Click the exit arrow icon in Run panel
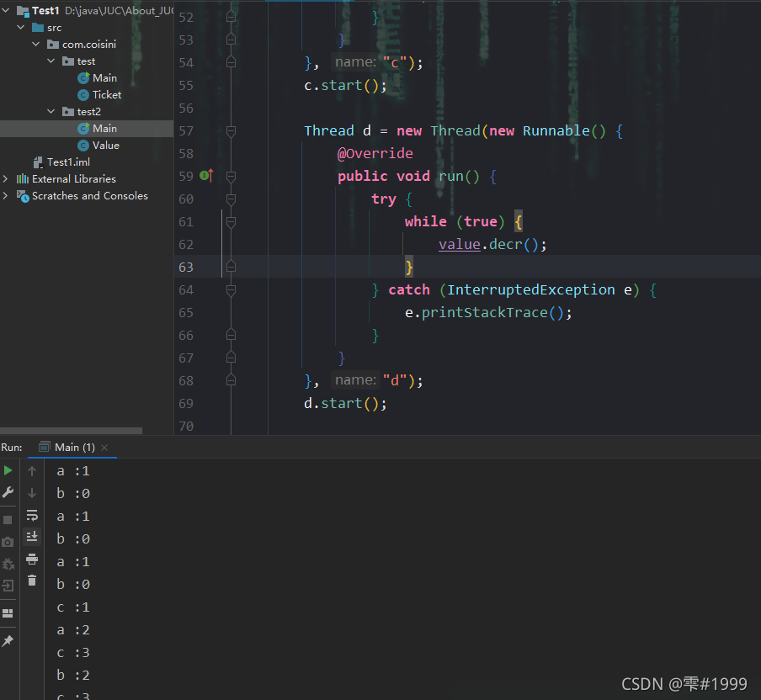The height and width of the screenshot is (700, 761). [8, 586]
